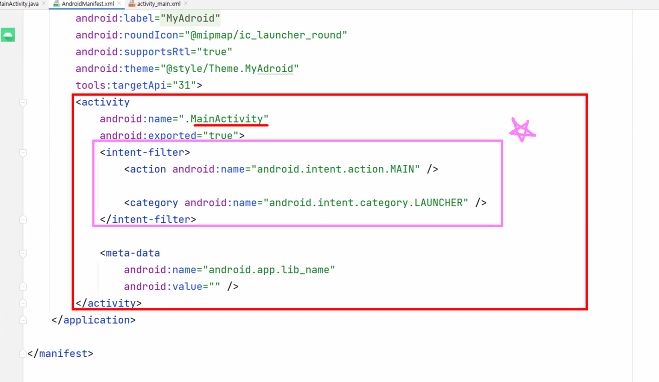659x382 pixels.
Task: Click "android.intent.category.LAUNCHER" string
Action: point(366,203)
